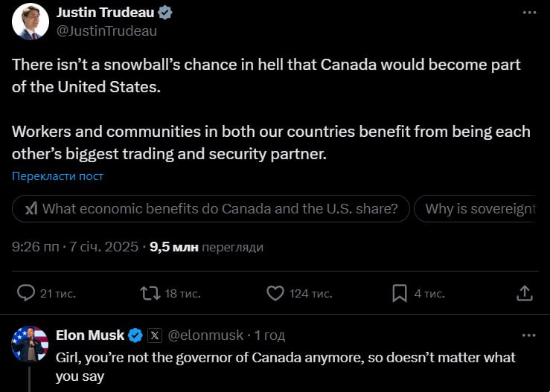Open Elon Musk's profile avatar
550x392 pixels.
point(31,344)
